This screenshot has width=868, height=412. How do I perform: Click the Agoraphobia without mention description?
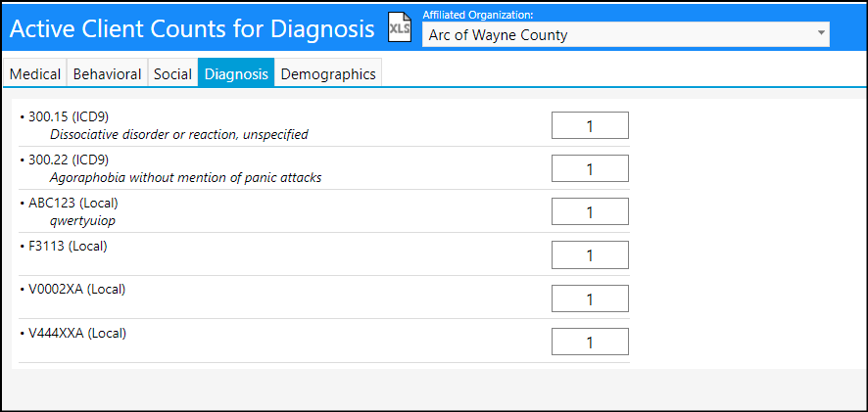pyautogui.click(x=185, y=177)
